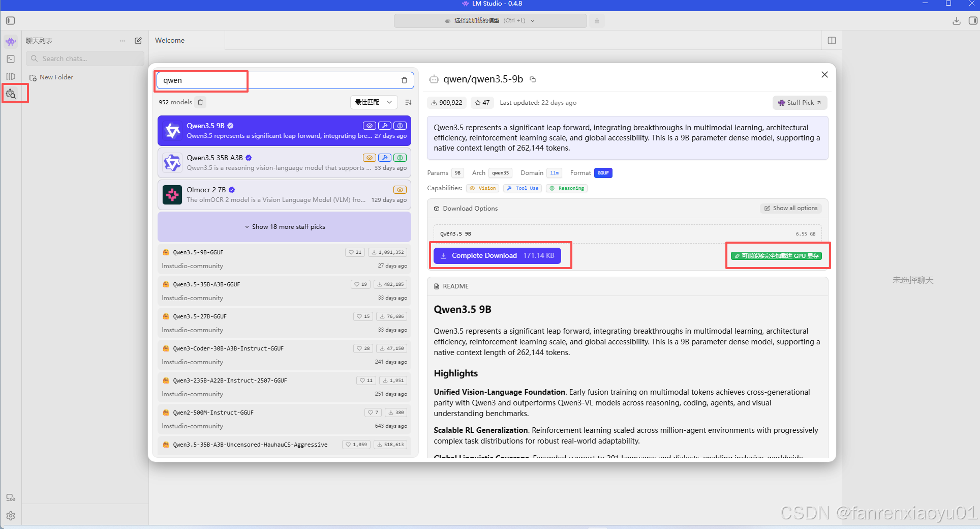This screenshot has height=529, width=980.
Task: Click the Vision capability badge
Action: coord(483,188)
